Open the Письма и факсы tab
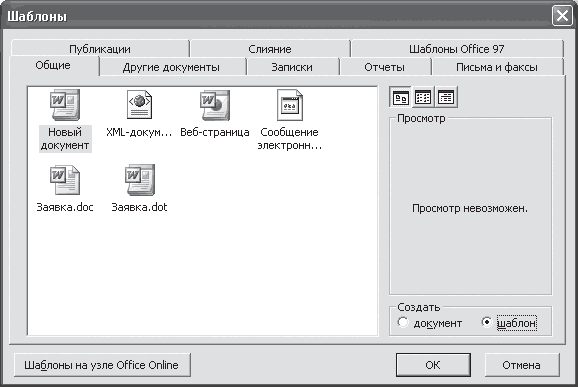Image resolution: width=578 pixels, height=387 pixels. (497, 67)
